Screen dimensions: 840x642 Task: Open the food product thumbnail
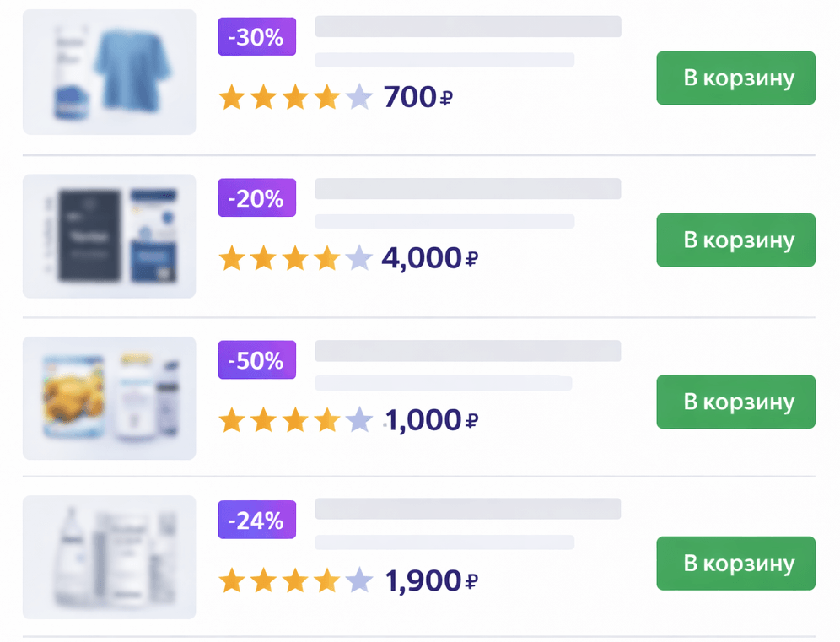click(109, 398)
